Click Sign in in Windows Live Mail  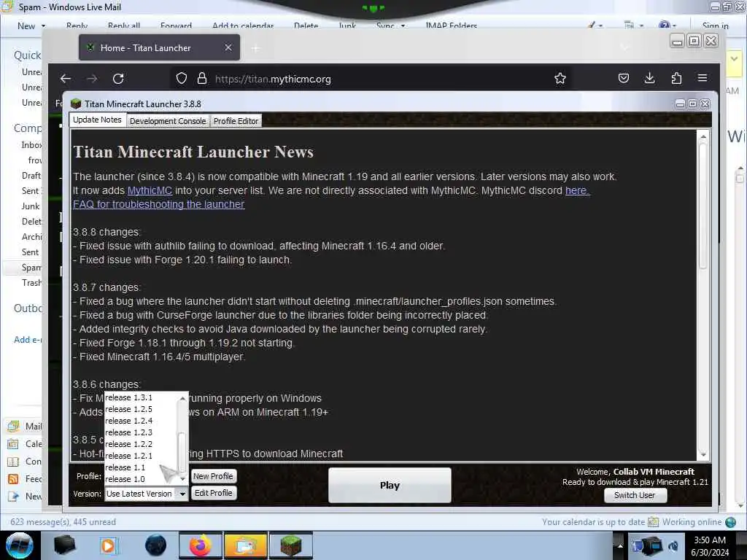tap(716, 26)
